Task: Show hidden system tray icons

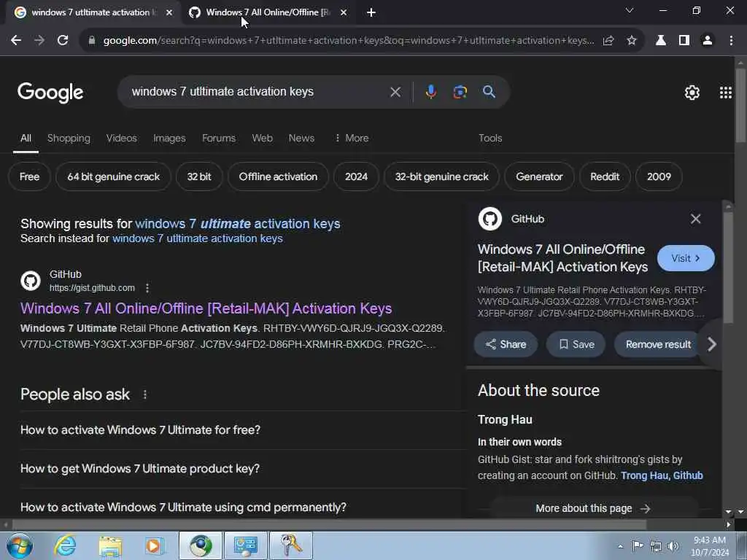Action: [620, 546]
